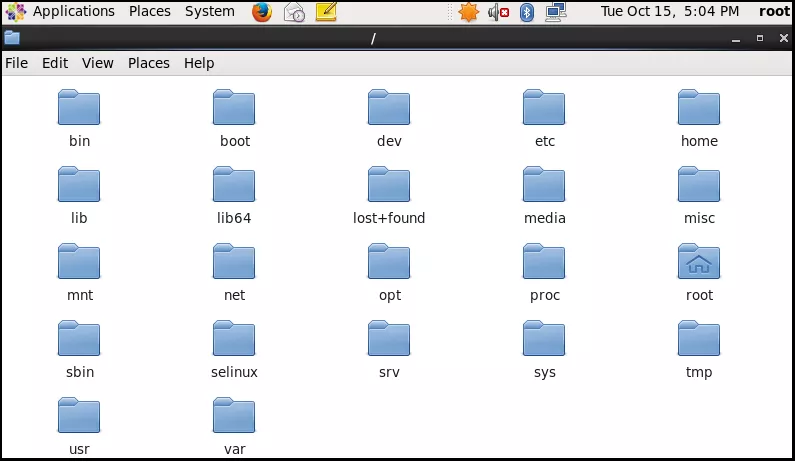Click the muted volume icon
This screenshot has height=462, width=795.
(498, 12)
